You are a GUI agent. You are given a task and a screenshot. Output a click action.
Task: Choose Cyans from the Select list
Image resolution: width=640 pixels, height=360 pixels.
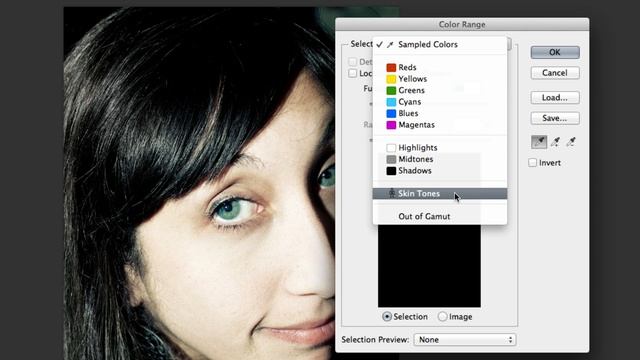point(440,102)
